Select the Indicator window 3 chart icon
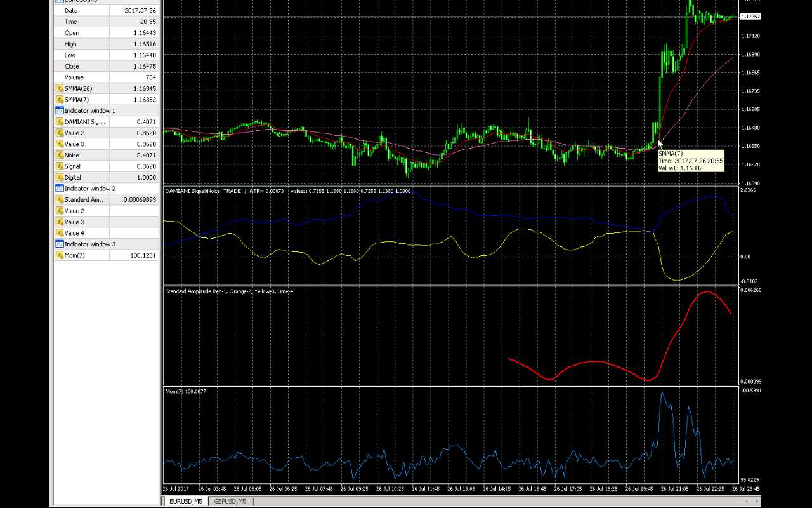Viewport: 812px width, 508px height. pyautogui.click(x=60, y=244)
